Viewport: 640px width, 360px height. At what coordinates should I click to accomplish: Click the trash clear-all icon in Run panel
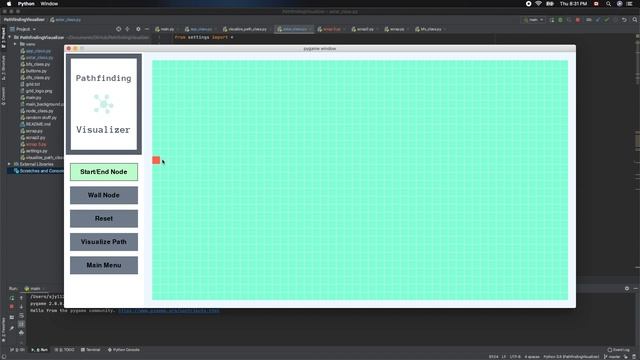coord(21,333)
